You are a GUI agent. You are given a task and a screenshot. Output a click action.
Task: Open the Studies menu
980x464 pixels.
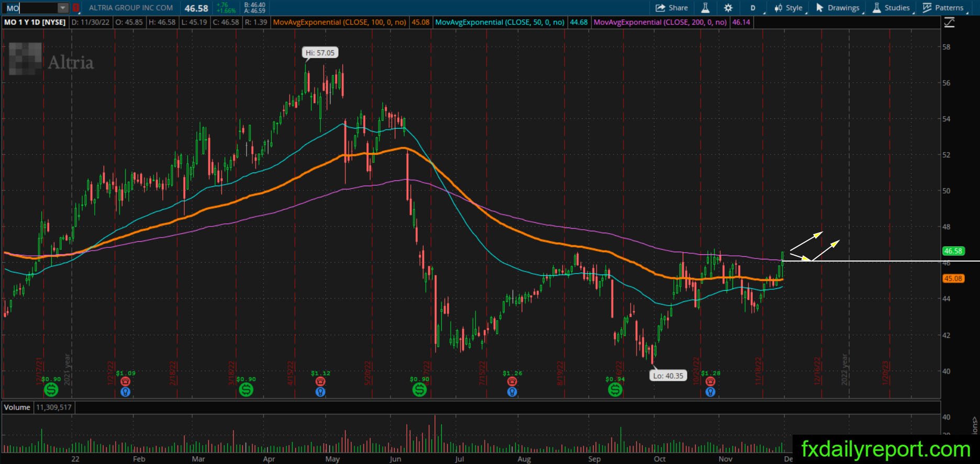(x=892, y=8)
